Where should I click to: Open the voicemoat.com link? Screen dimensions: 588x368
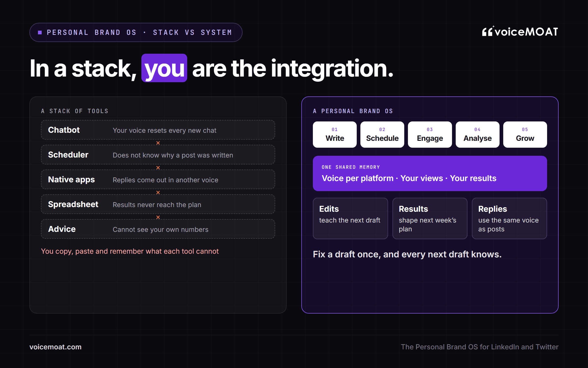pyautogui.click(x=55, y=347)
